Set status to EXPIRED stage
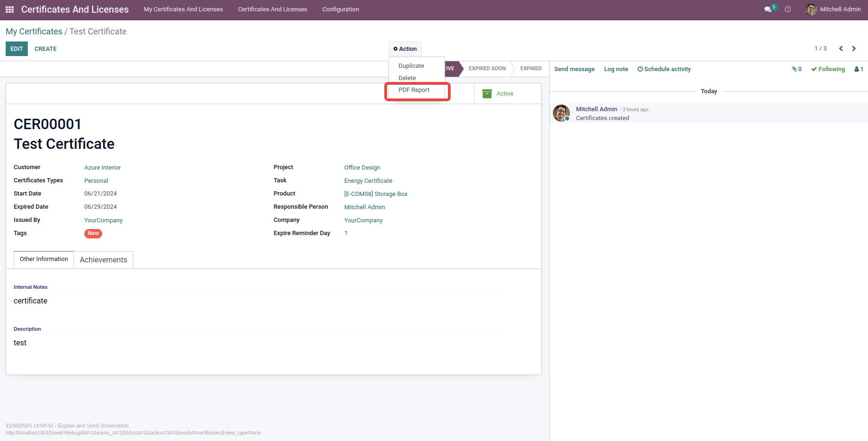 click(531, 69)
